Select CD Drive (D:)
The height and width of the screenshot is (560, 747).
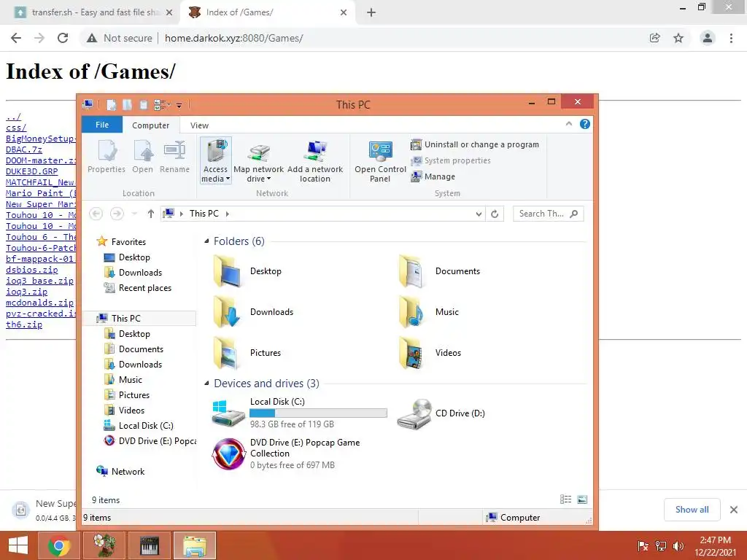[x=441, y=413]
